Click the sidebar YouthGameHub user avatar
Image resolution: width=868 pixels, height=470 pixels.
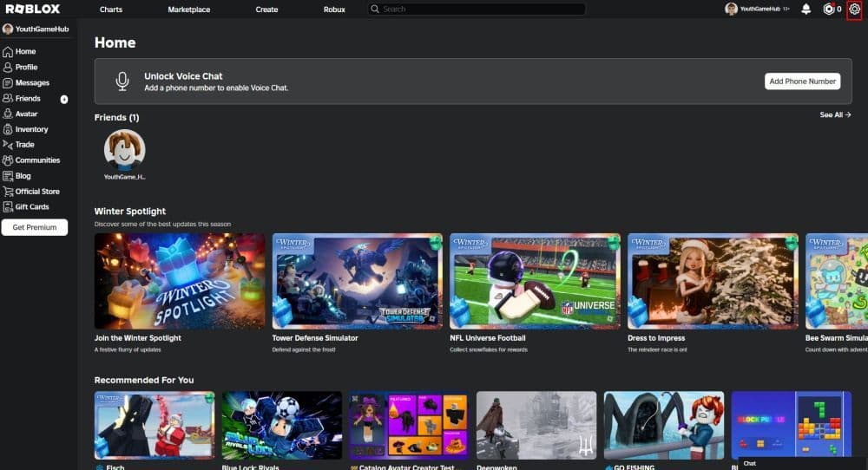(x=8, y=29)
